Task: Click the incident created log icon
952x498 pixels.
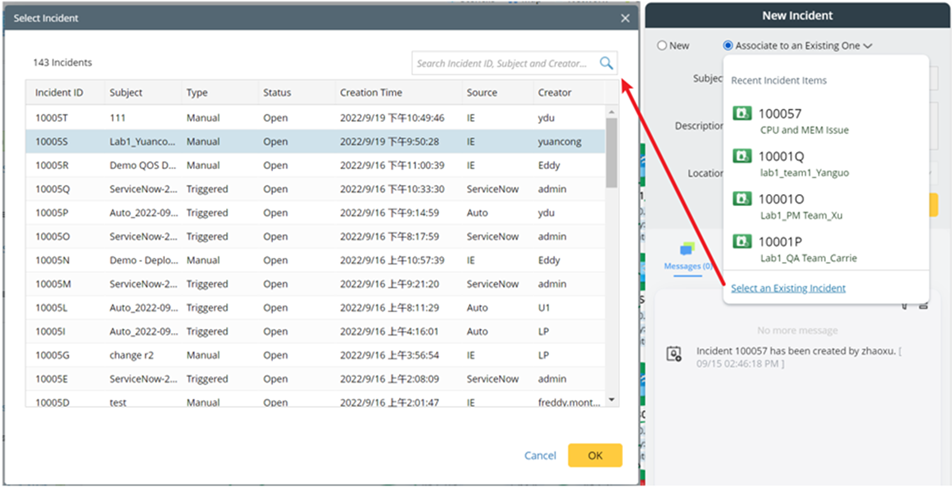Action: (x=675, y=353)
